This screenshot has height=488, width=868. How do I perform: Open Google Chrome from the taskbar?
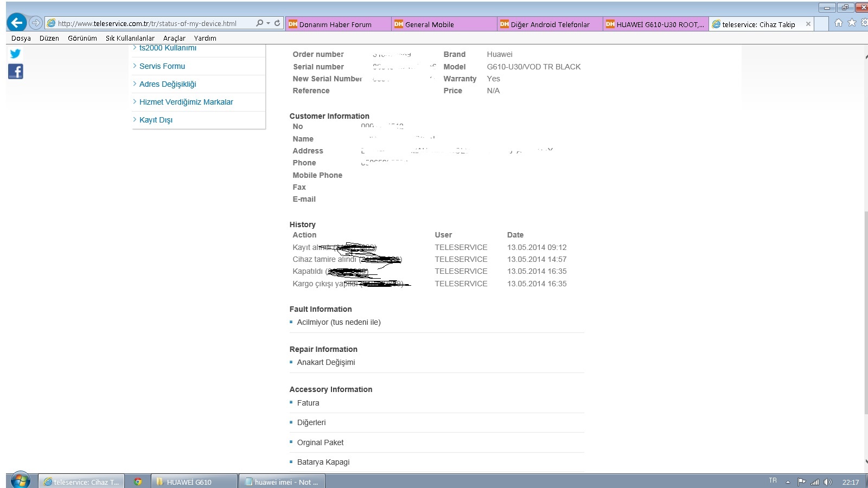coord(138,481)
